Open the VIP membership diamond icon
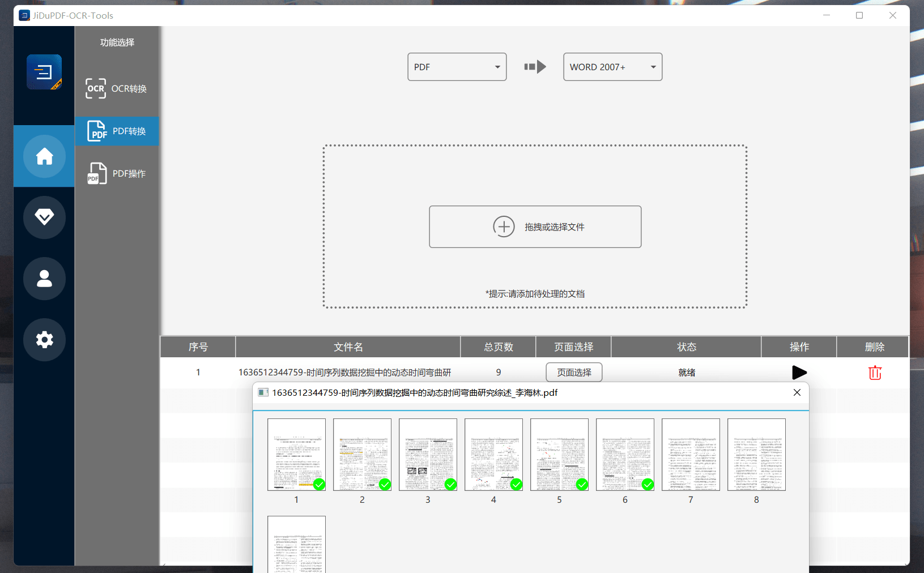This screenshot has height=573, width=924. 44,217
